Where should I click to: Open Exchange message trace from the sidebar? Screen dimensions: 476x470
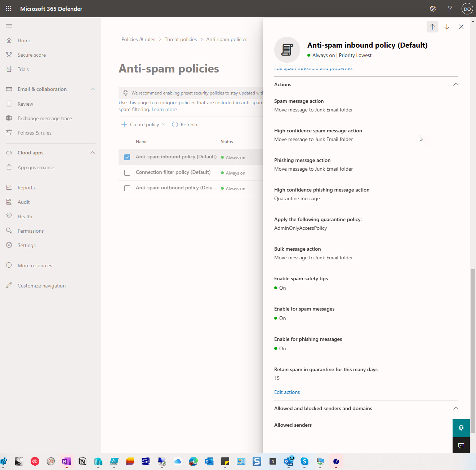coord(9,118)
